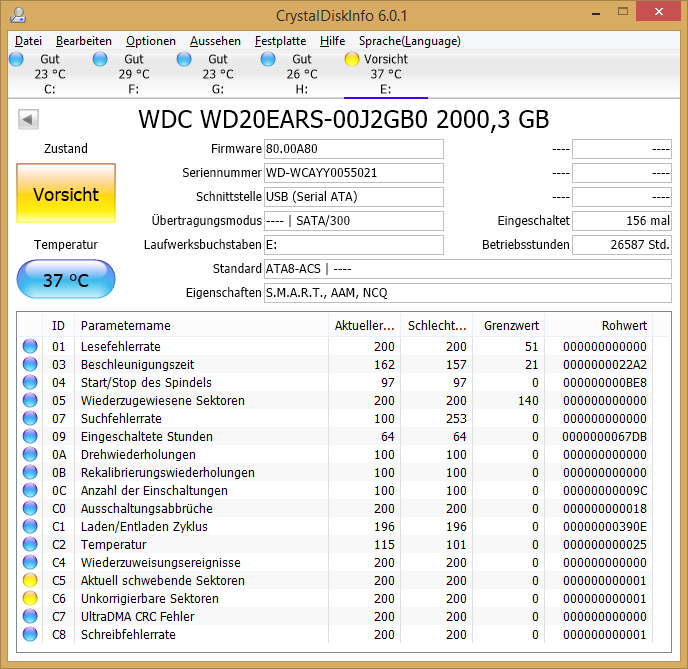Click the status orb of Lesefehlerrate row
688x669 pixels.
(30, 346)
